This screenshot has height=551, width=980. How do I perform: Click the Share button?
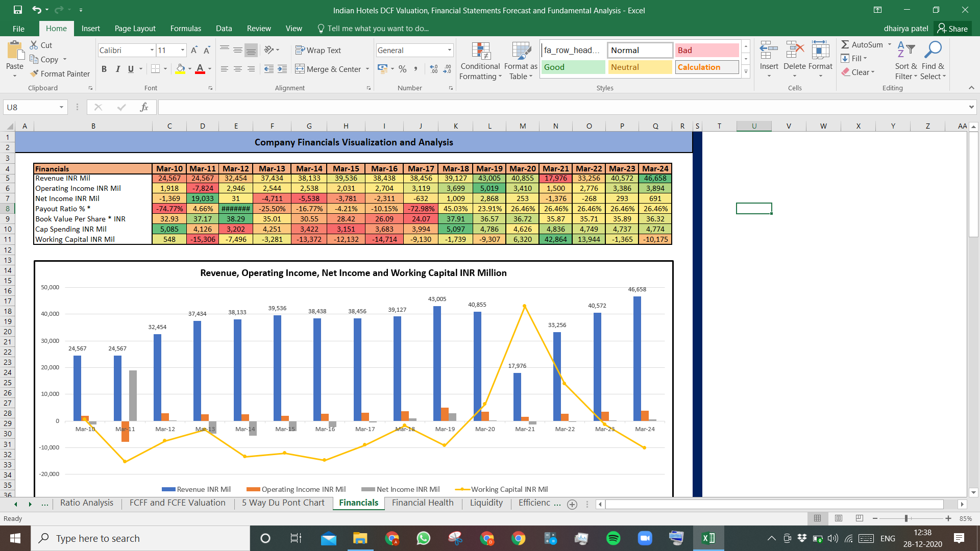(952, 29)
